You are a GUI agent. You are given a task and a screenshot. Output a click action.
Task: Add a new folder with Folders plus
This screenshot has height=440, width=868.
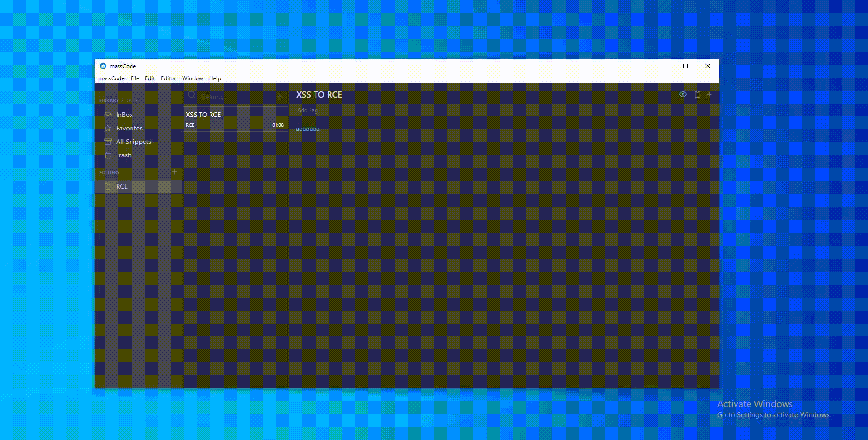click(x=174, y=172)
